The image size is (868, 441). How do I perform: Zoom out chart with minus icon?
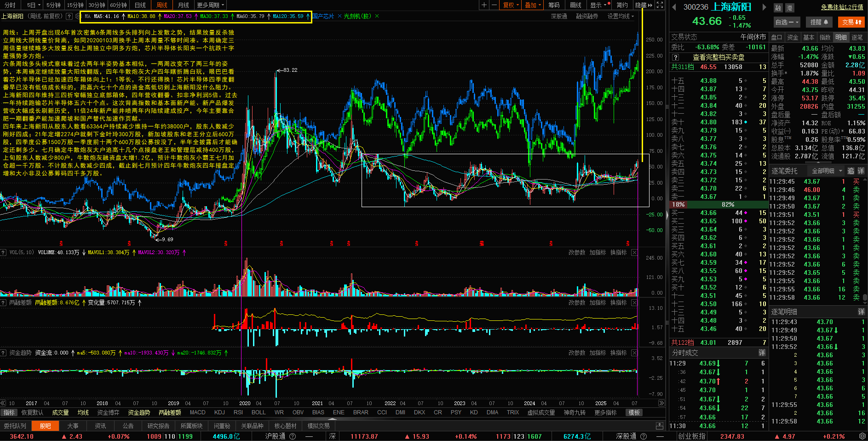coord(494,5)
